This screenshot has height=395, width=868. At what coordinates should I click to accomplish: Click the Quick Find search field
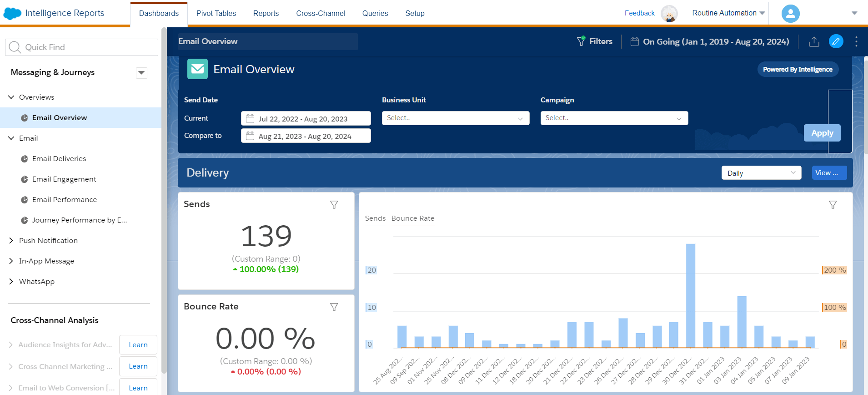[82, 47]
